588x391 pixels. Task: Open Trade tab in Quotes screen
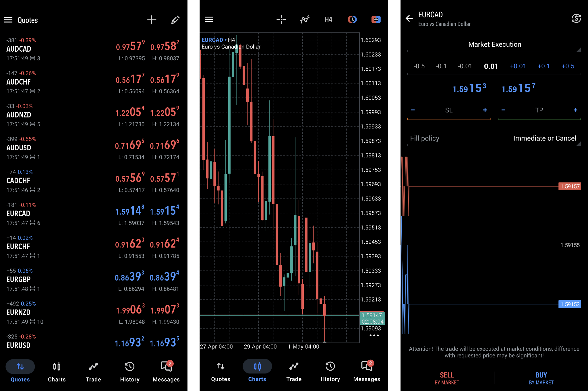(93, 371)
